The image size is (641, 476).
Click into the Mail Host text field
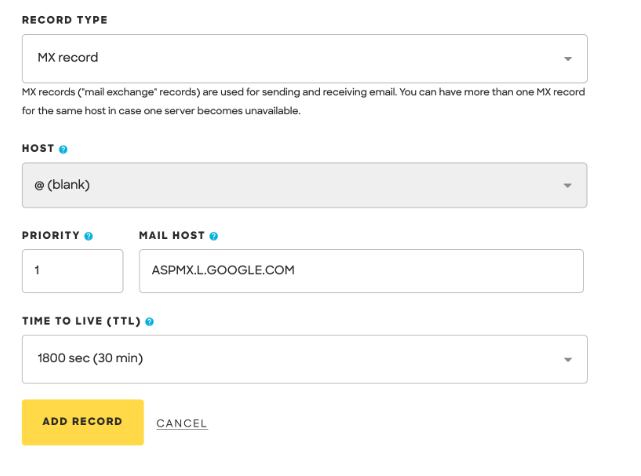pyautogui.click(x=361, y=271)
